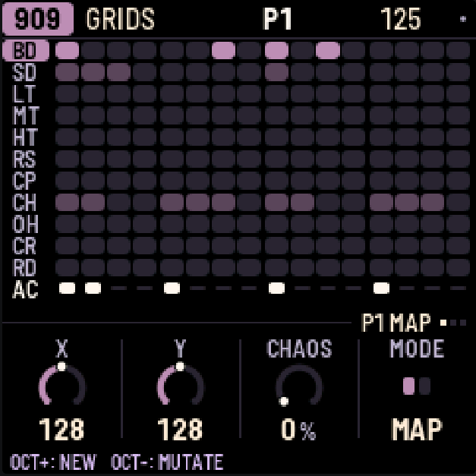
Task: Select the CP track label
Action: point(24,181)
